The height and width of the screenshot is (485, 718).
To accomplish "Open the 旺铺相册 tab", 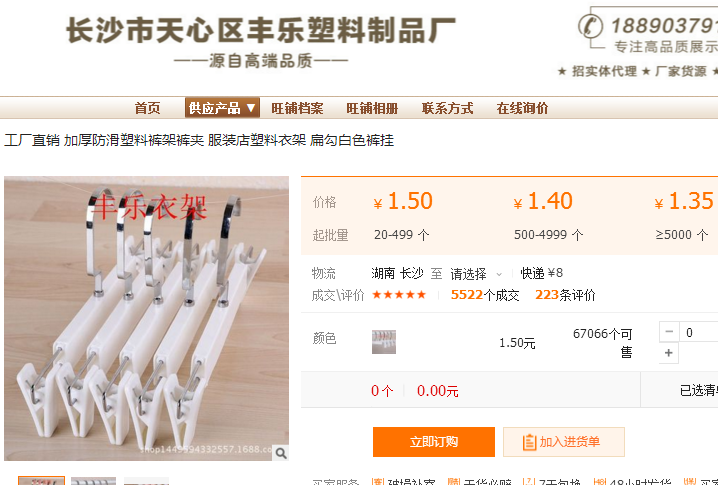I will coord(372,108).
